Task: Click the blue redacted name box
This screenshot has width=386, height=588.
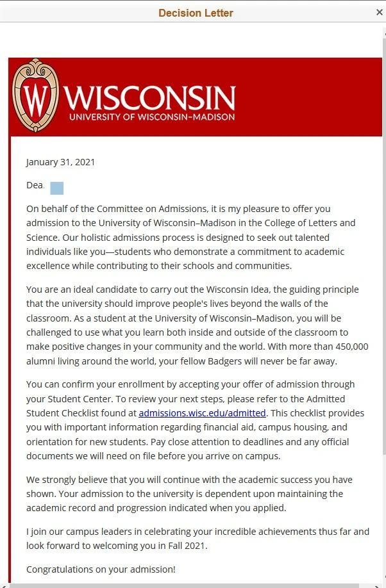Action: [56, 188]
